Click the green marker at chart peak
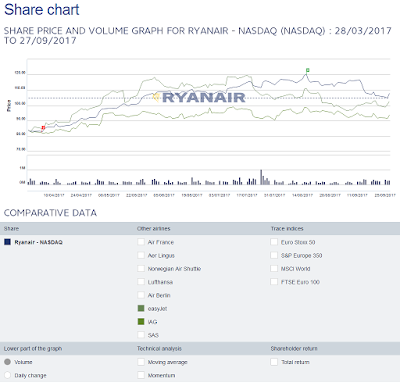400x386 pixels. tap(308, 70)
